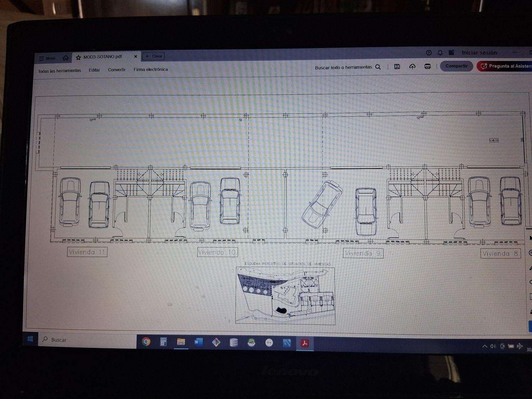Screen dimensions: 532x399
Task: Click Iniciar sesión link
Action: (479, 53)
